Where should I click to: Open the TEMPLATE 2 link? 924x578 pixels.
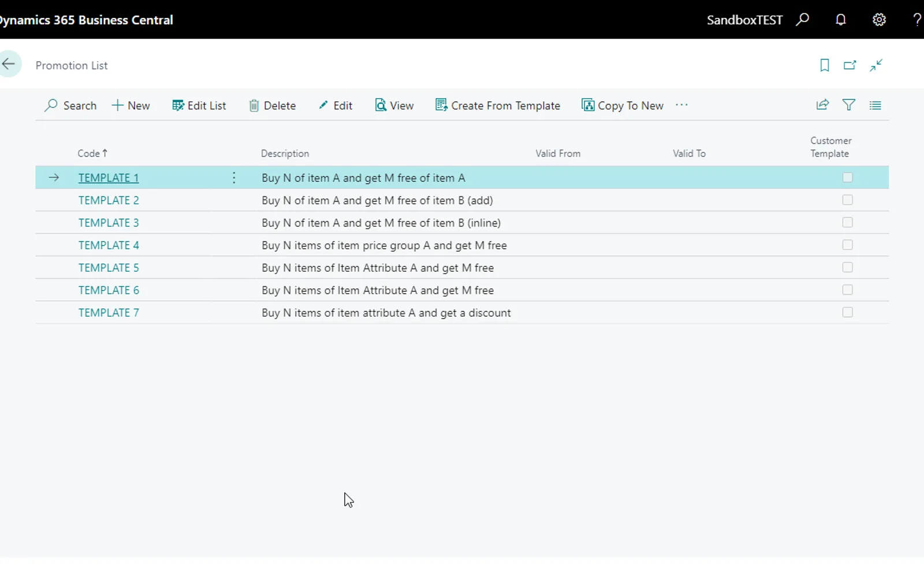pos(109,201)
